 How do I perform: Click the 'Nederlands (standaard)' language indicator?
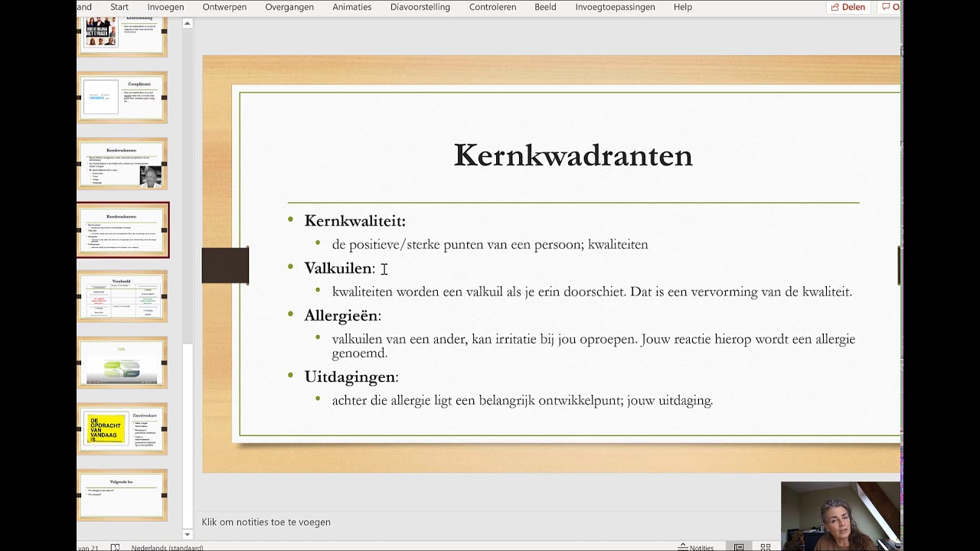[x=167, y=547]
